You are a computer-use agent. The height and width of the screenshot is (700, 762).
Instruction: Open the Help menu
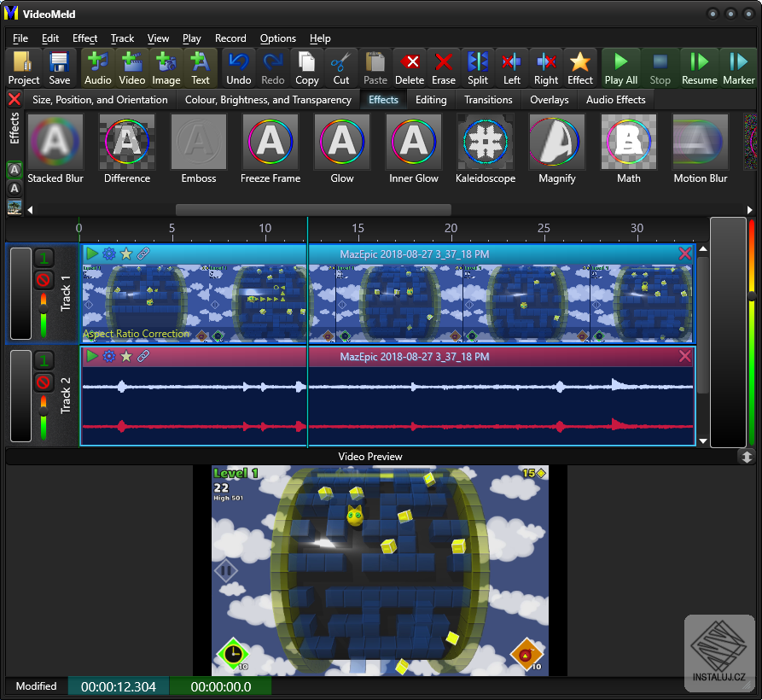(x=320, y=38)
